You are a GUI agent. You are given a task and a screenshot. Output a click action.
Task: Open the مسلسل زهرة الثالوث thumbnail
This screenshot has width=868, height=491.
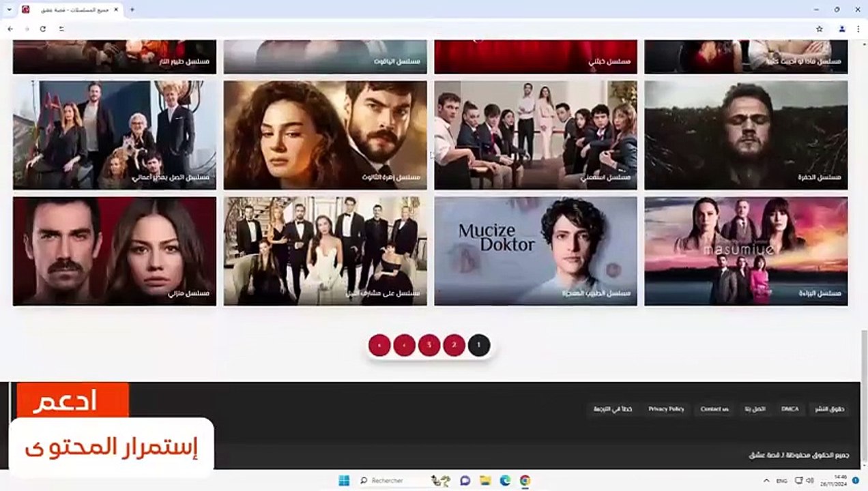[325, 135]
